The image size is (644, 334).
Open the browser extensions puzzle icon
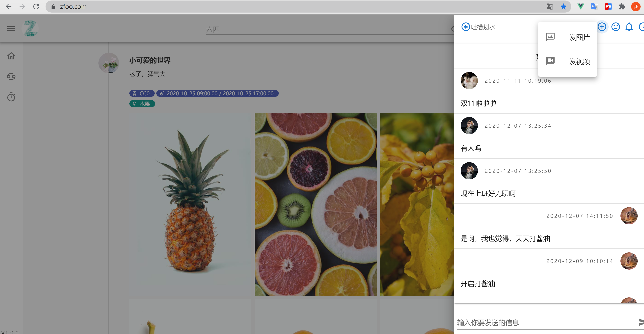tap(622, 7)
